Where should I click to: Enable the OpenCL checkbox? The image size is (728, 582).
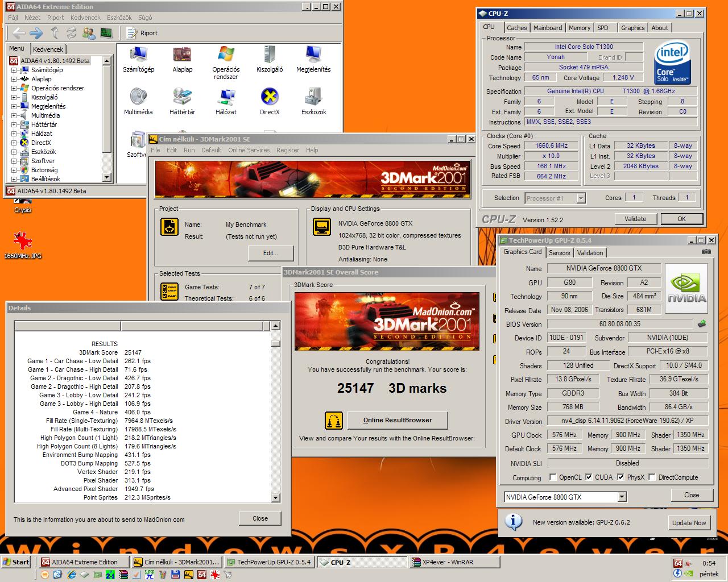point(553,477)
